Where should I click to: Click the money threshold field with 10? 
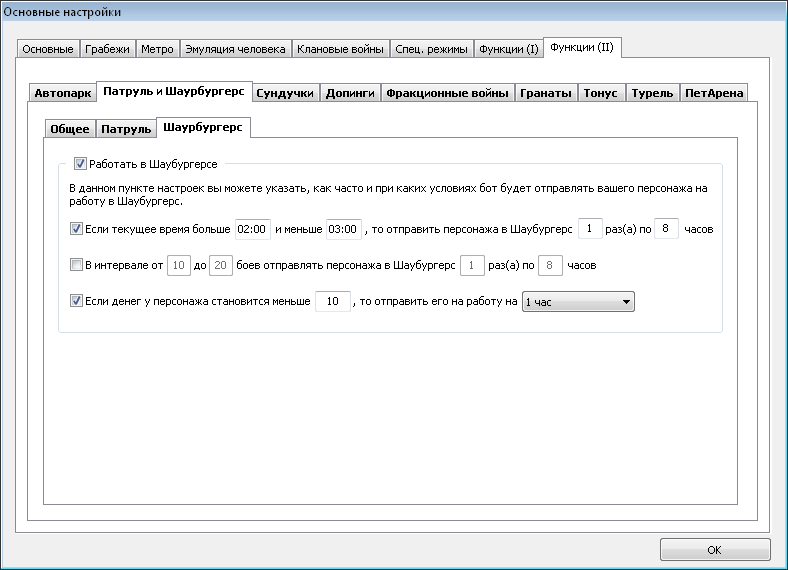333,302
